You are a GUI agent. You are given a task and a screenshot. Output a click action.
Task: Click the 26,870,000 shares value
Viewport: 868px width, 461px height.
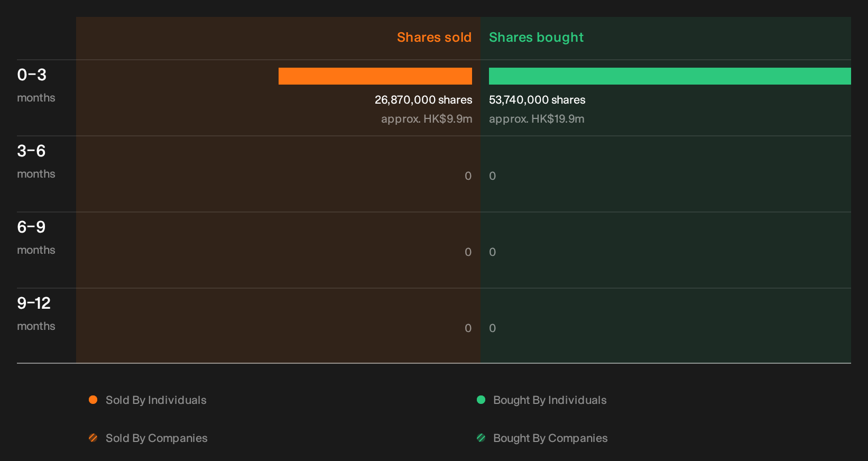coord(423,100)
